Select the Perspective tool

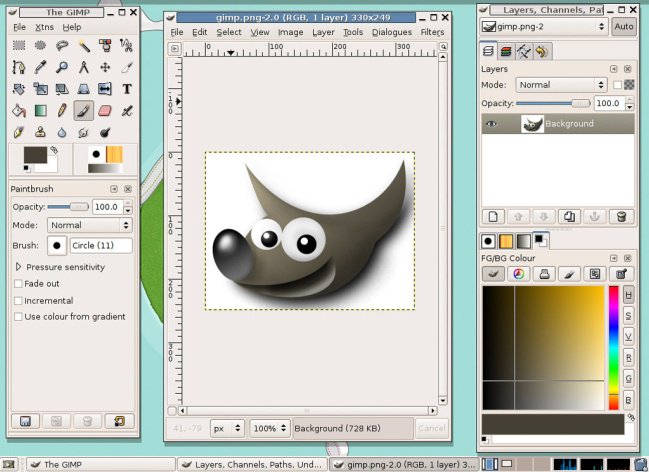[84, 89]
